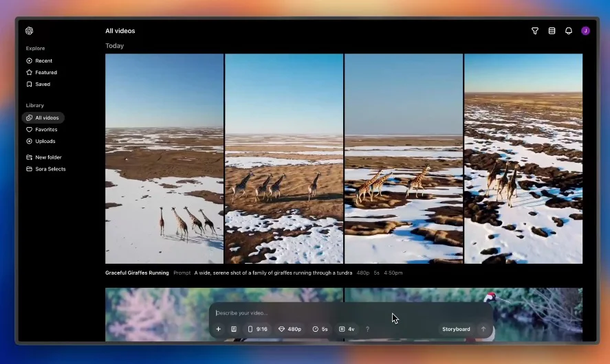
Task: Open first giraffe video with four giraffes on snow
Action: click(x=164, y=159)
